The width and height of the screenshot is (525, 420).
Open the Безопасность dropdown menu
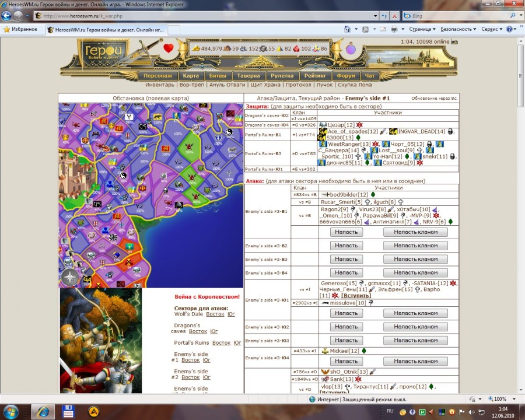click(458, 29)
